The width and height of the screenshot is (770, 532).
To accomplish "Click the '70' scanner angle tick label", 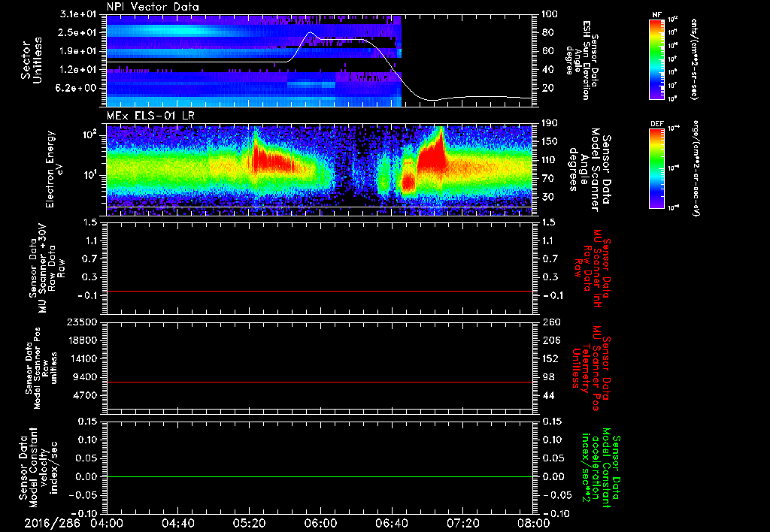I will click(547, 179).
